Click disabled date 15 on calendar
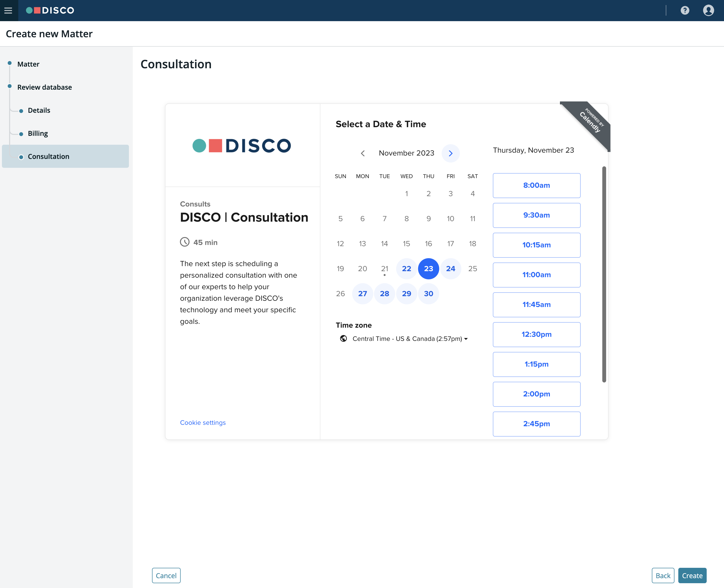The image size is (724, 588). (x=406, y=244)
